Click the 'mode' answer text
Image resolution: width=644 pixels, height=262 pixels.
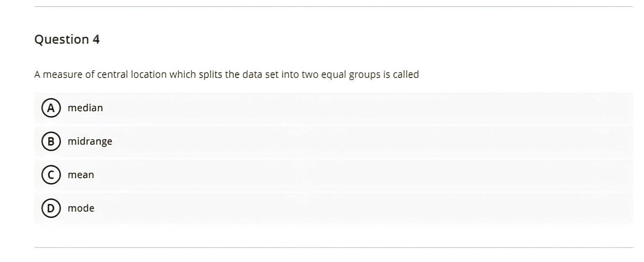81,208
